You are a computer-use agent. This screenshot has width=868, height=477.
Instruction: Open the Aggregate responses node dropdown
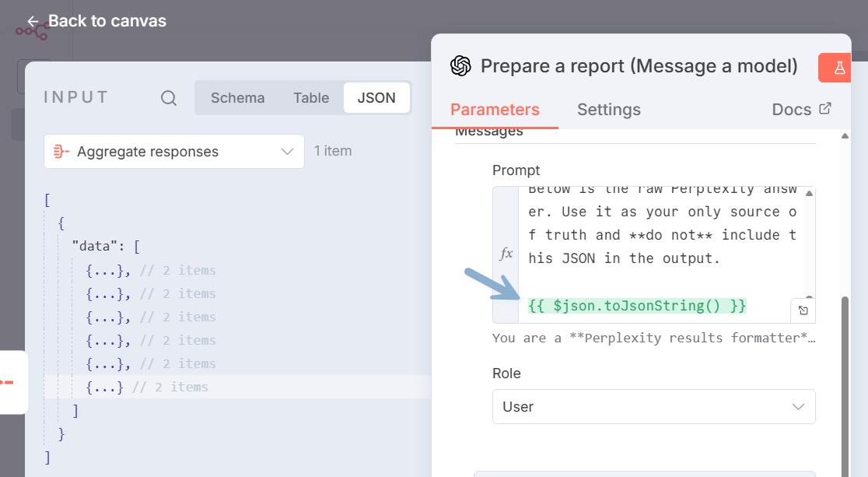[x=174, y=151]
